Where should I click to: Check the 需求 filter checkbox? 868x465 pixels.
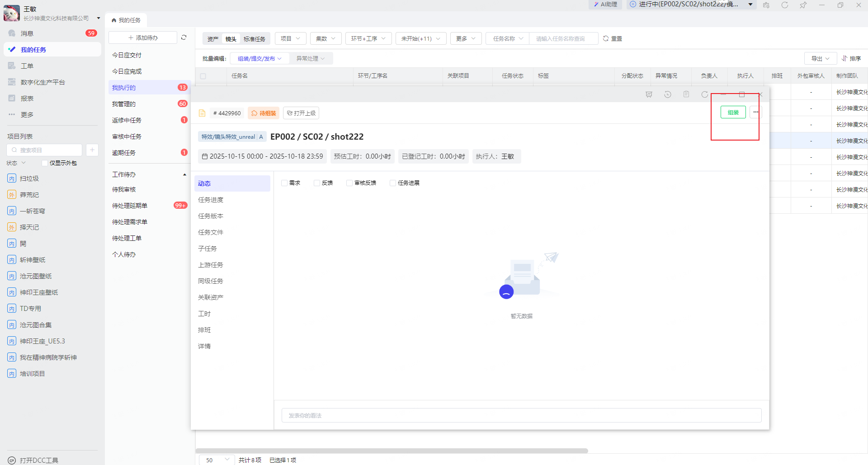[x=284, y=183]
